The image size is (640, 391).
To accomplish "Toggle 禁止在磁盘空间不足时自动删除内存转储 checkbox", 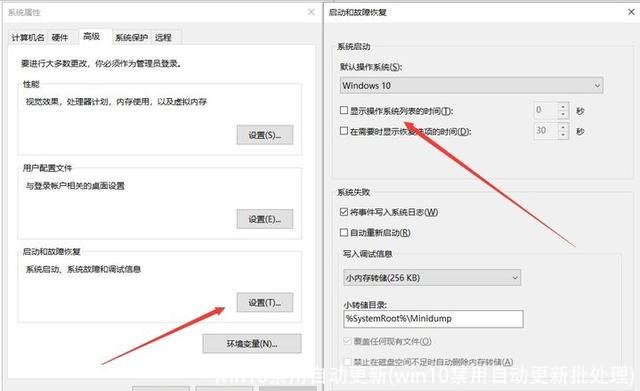I will coord(348,362).
